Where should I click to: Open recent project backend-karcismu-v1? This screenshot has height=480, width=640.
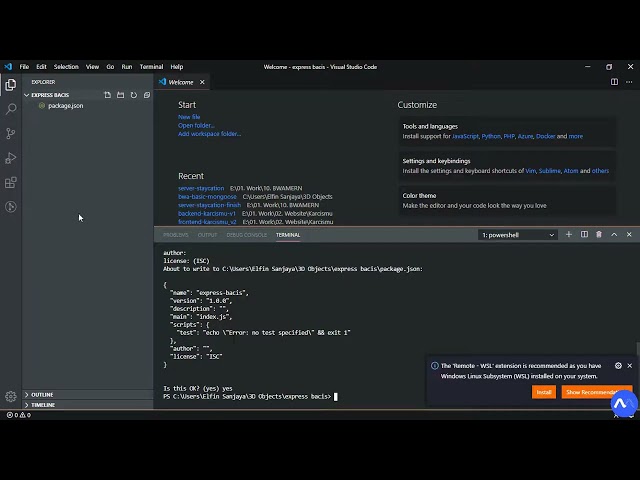click(207, 213)
